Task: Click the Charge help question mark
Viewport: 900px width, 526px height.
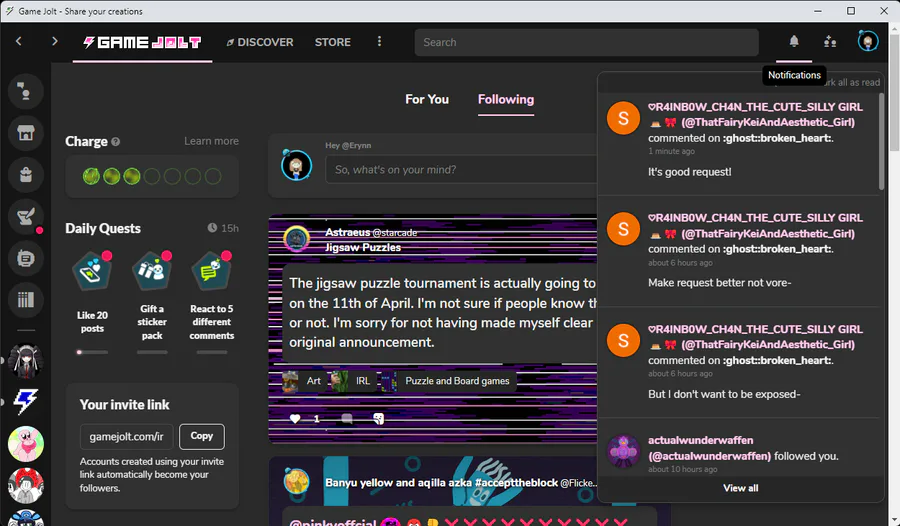Action: pyautogui.click(x=115, y=142)
